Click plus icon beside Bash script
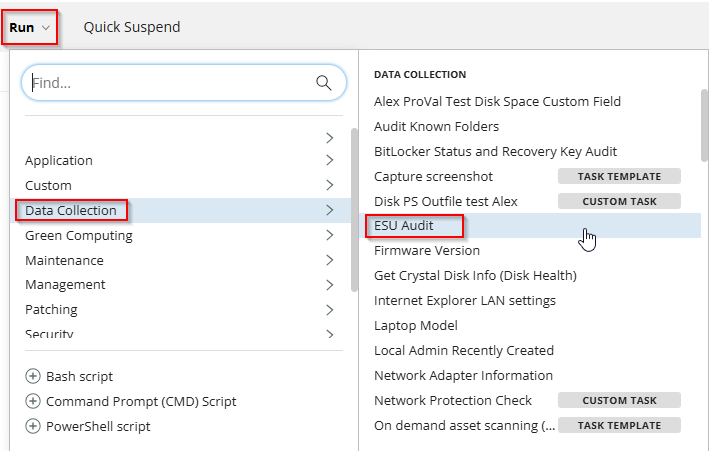 tap(33, 377)
